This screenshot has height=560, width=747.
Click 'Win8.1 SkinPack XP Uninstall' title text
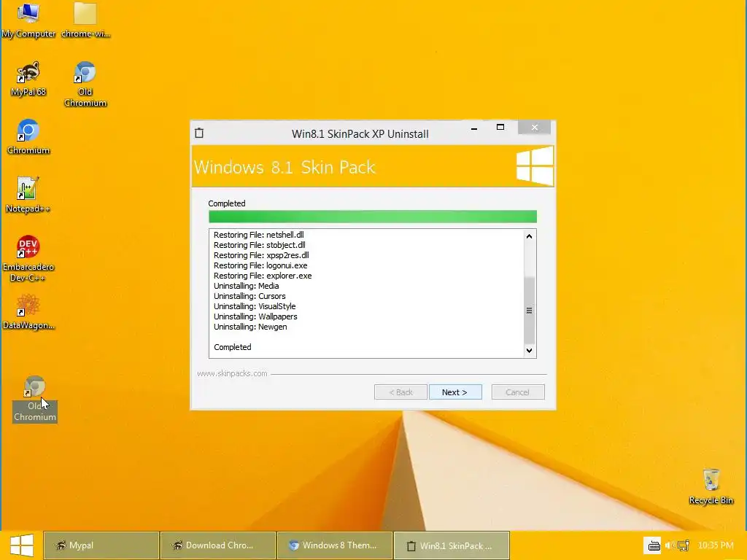360,134
